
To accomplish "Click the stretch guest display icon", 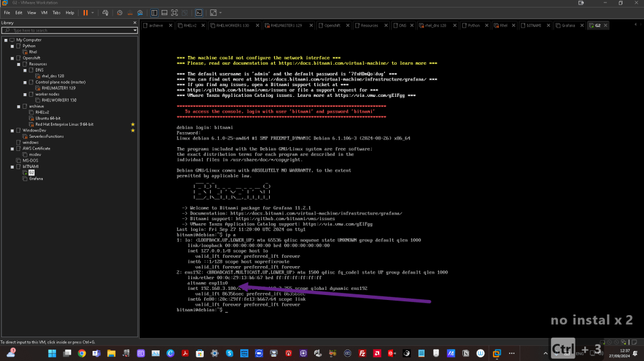I will click(213, 13).
